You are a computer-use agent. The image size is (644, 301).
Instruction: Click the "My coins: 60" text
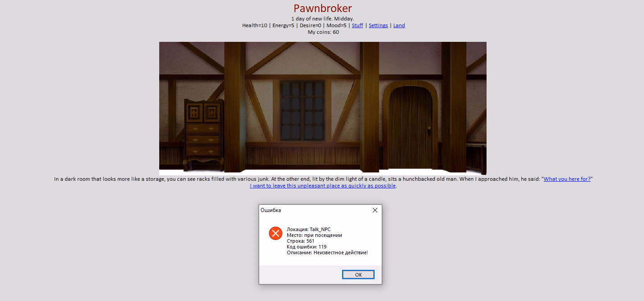tap(323, 32)
